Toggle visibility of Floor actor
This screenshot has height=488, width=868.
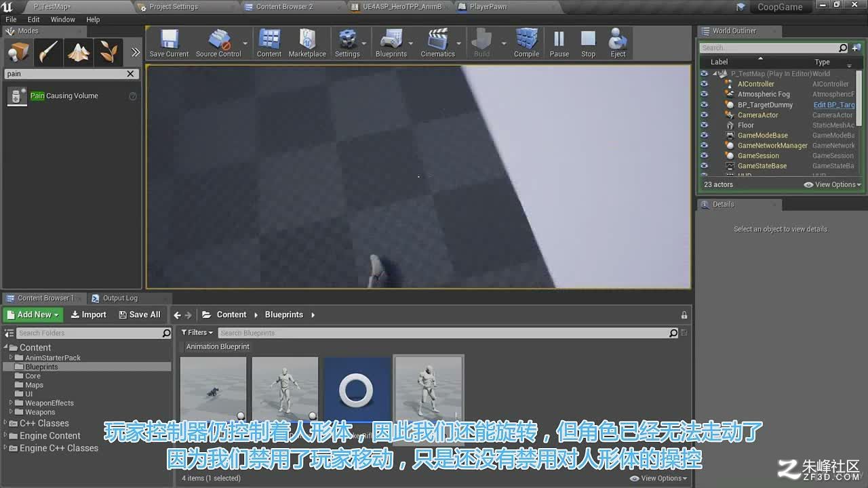coord(704,125)
